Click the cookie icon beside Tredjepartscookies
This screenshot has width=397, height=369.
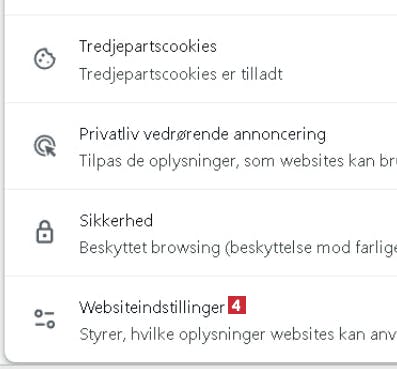pyautogui.click(x=45, y=59)
